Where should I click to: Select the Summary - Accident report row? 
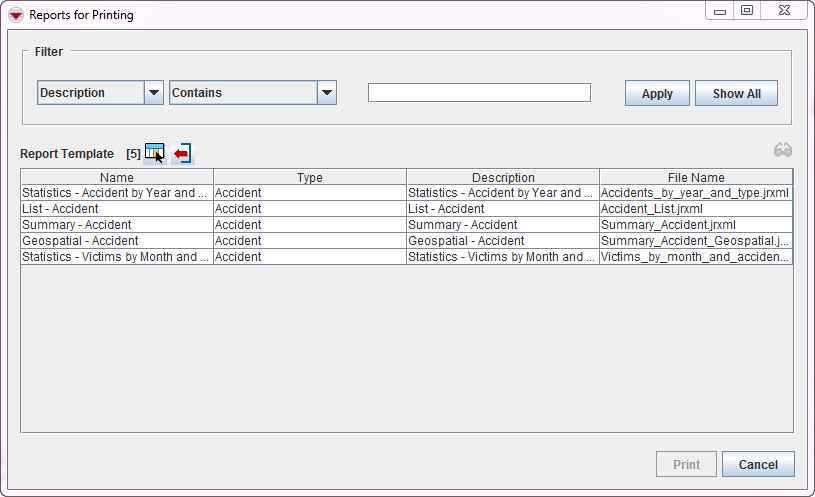[x=117, y=225]
